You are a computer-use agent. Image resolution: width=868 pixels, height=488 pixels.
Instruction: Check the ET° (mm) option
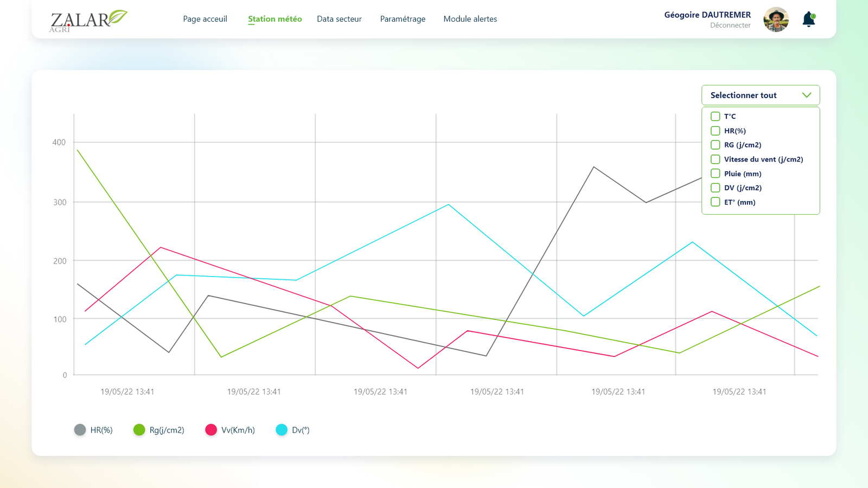(715, 202)
